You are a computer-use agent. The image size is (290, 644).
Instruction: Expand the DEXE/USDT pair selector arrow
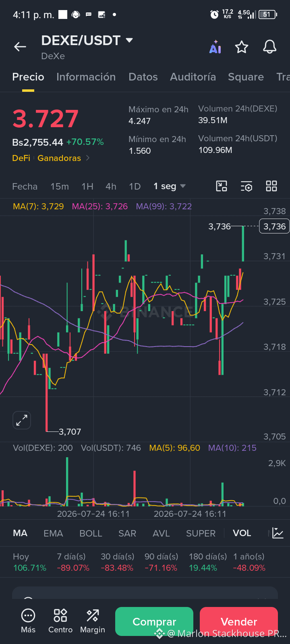tap(129, 40)
